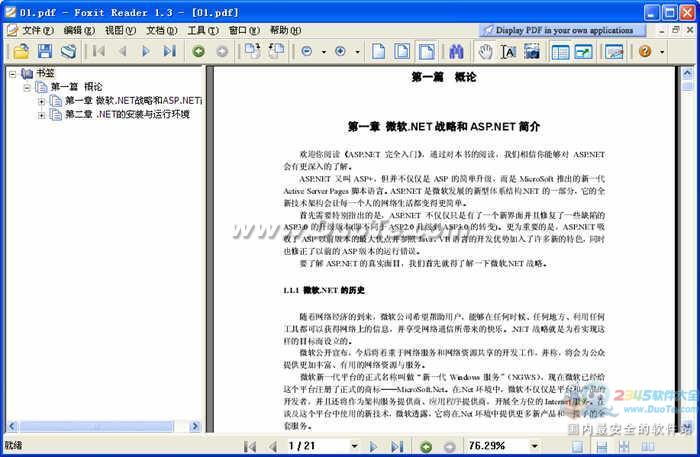700x457 pixels.
Task: Click the advertisement image toolbar icon
Action: click(x=614, y=52)
